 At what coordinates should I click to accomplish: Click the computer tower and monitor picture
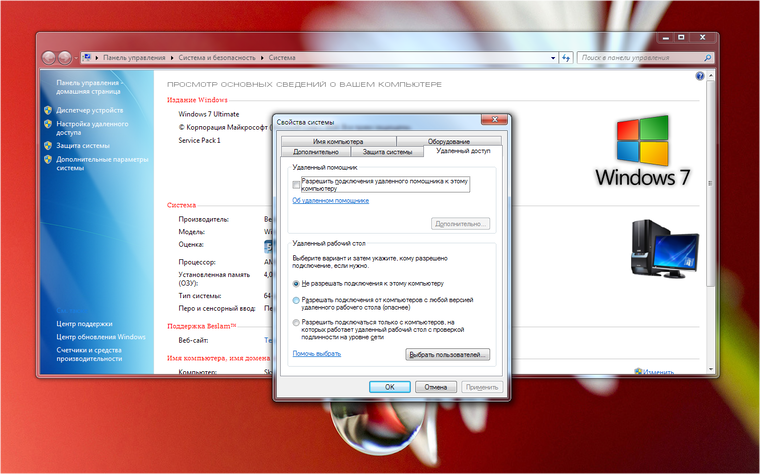[x=665, y=249]
